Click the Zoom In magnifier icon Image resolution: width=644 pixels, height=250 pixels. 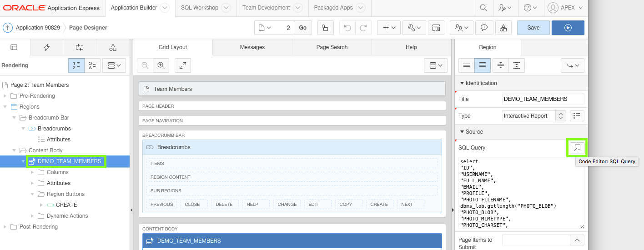(x=161, y=65)
